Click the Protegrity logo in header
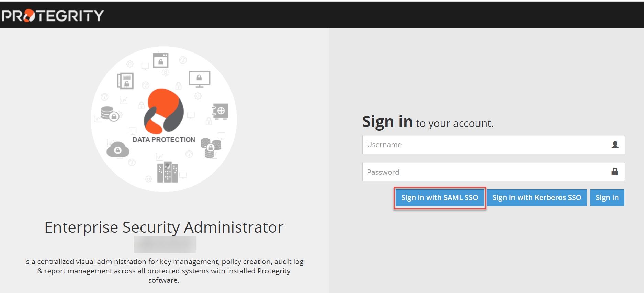 coord(53,15)
